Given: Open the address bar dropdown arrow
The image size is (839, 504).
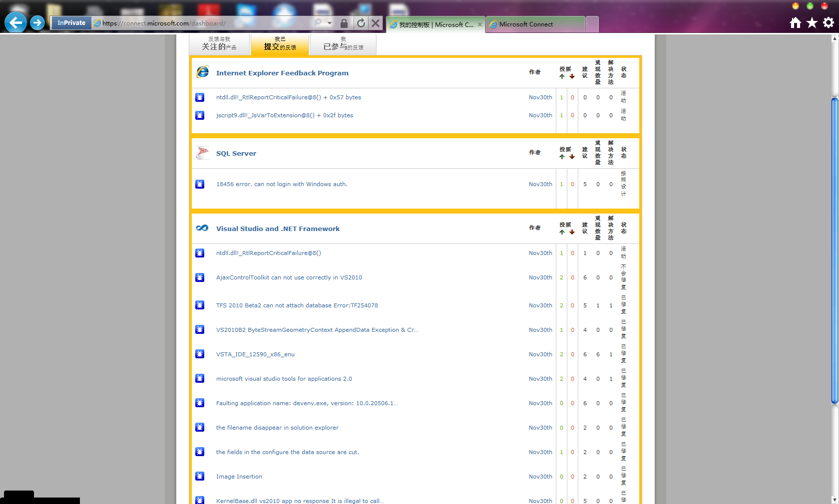Looking at the screenshot, I should click(x=330, y=23).
